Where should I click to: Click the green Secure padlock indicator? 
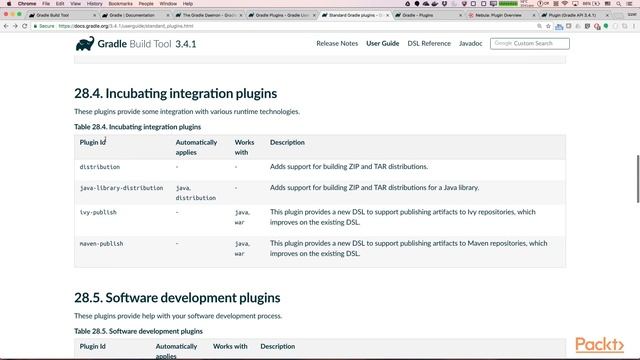pyautogui.click(x=44, y=26)
